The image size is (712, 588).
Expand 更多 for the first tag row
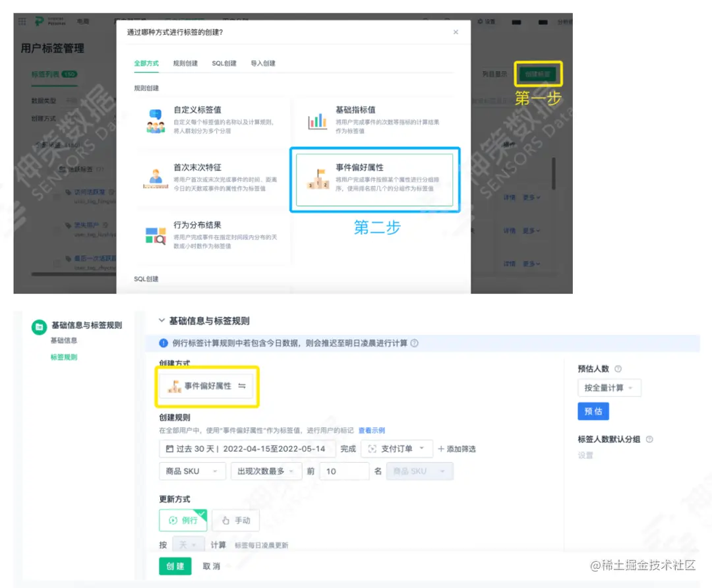click(531, 198)
